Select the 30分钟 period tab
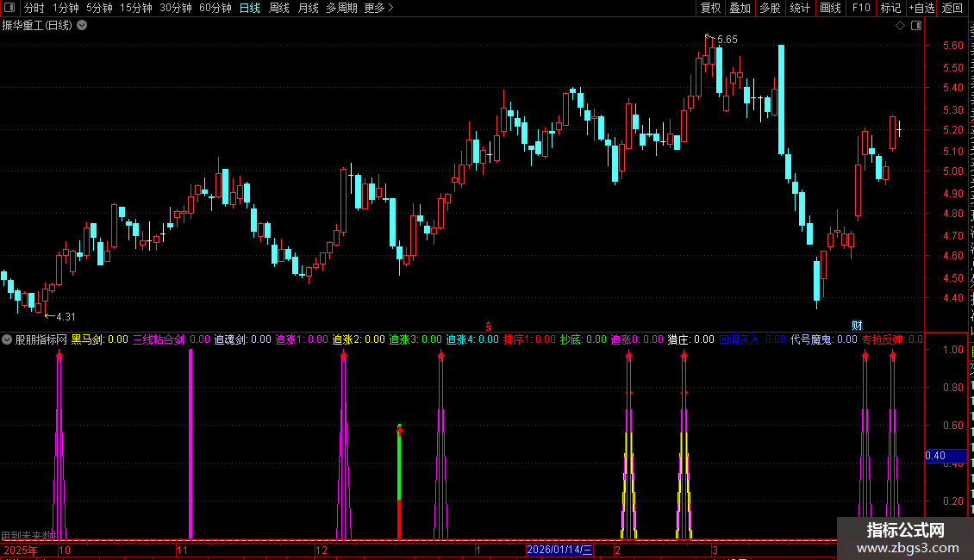The height and width of the screenshot is (560, 974). pyautogui.click(x=175, y=8)
